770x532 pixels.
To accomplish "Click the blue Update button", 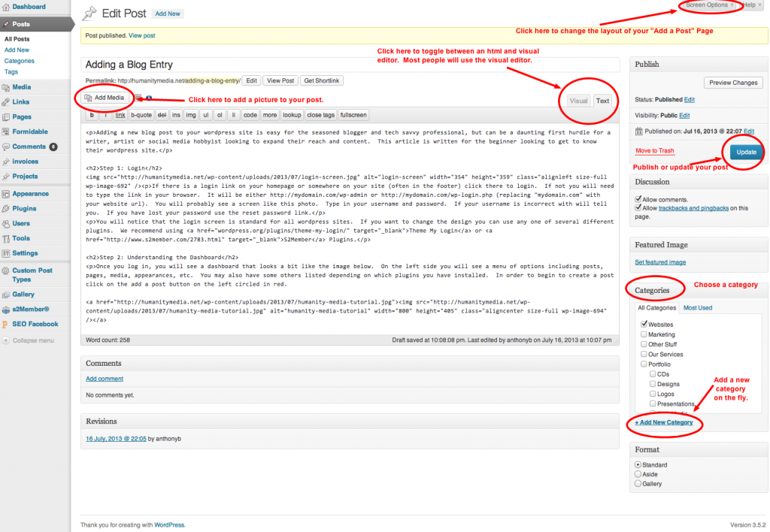I will coord(746,152).
